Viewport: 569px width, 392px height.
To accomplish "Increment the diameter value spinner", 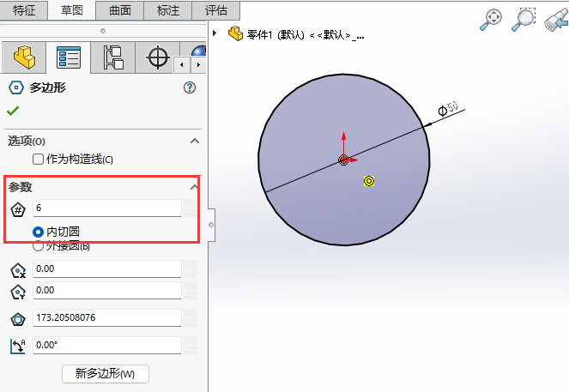I will click(191, 313).
